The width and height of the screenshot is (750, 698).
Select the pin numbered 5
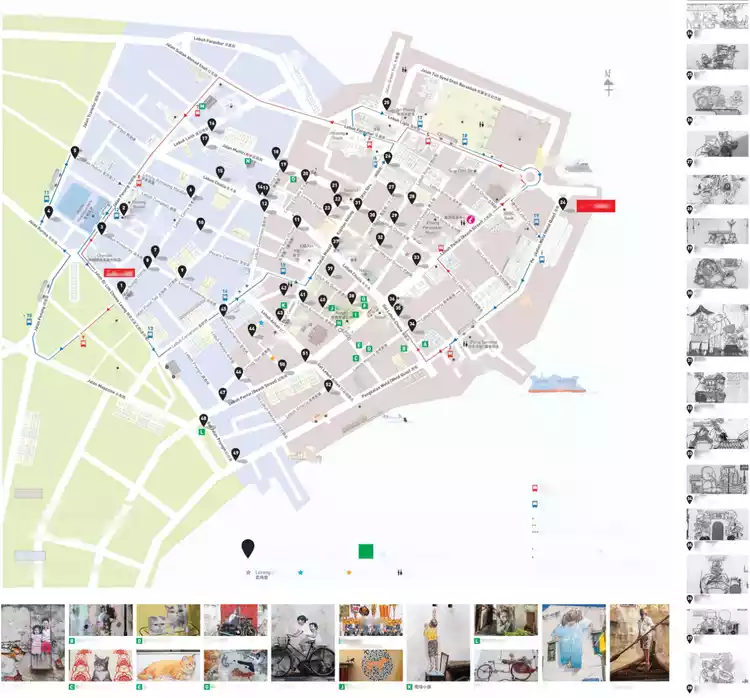coord(75,152)
